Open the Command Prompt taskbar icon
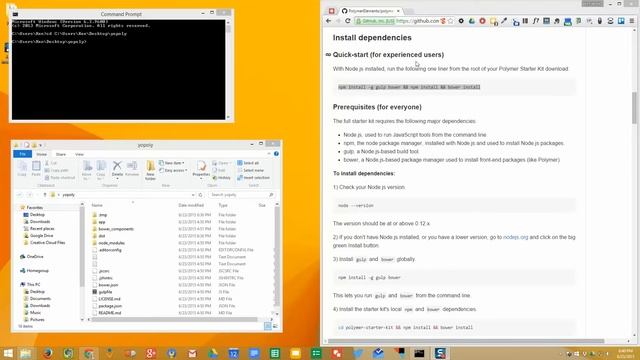 click(419, 353)
